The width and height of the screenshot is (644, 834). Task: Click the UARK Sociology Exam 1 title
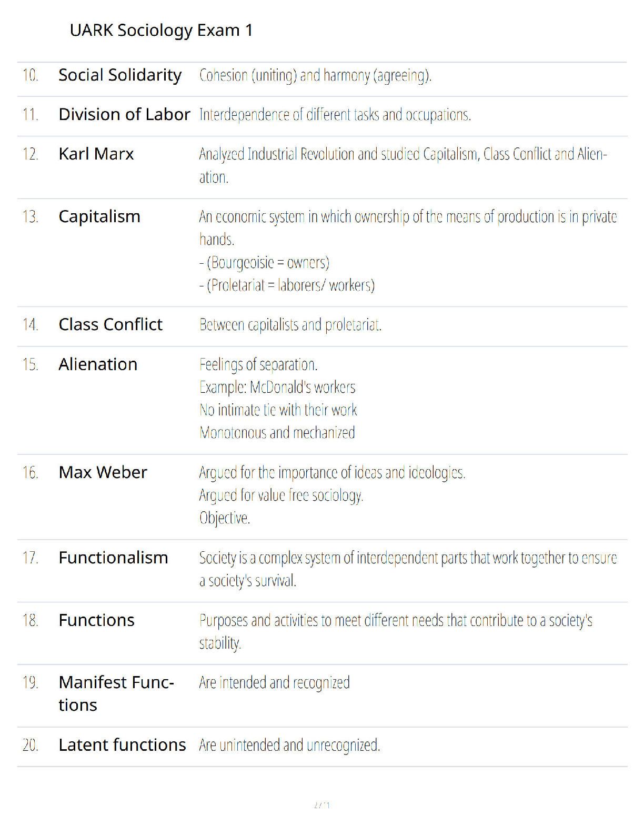coord(161,31)
